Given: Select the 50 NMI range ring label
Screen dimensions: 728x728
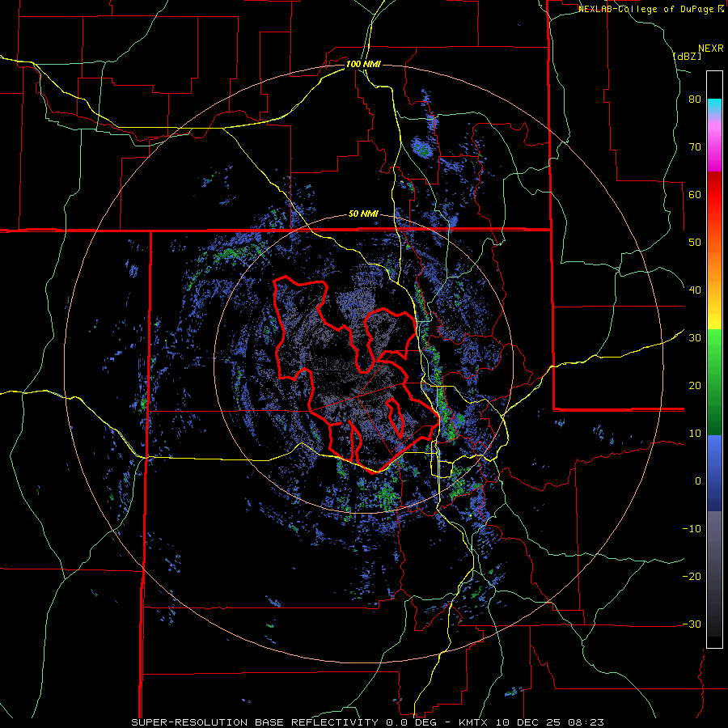Looking at the screenshot, I should [x=363, y=214].
